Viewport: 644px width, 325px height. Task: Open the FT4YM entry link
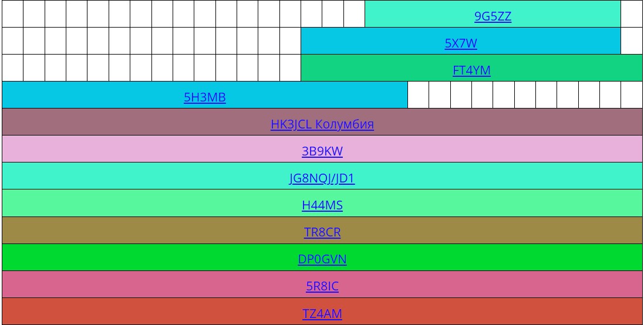coord(471,70)
